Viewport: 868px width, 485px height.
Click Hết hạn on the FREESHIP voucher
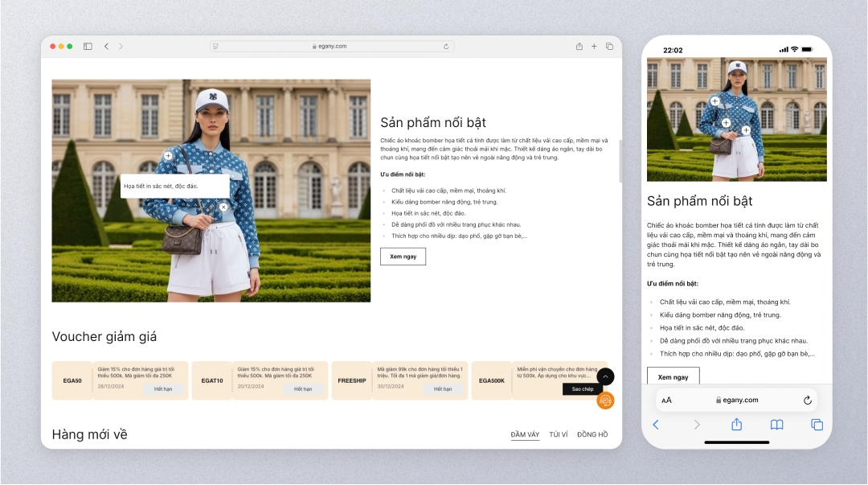point(443,389)
